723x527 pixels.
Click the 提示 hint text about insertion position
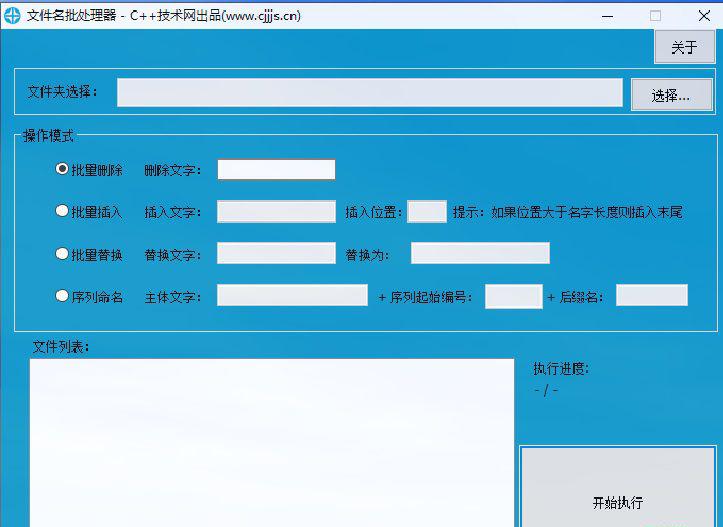pos(568,212)
